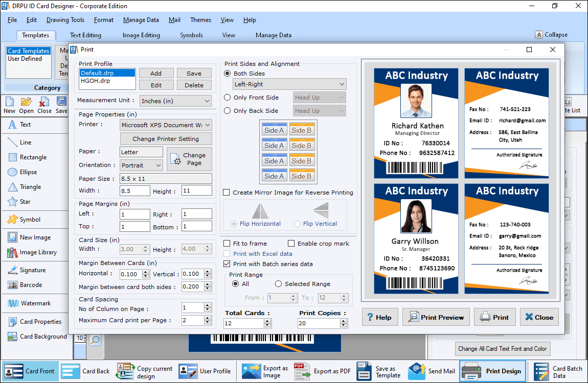Click the page Width input field

click(x=134, y=191)
